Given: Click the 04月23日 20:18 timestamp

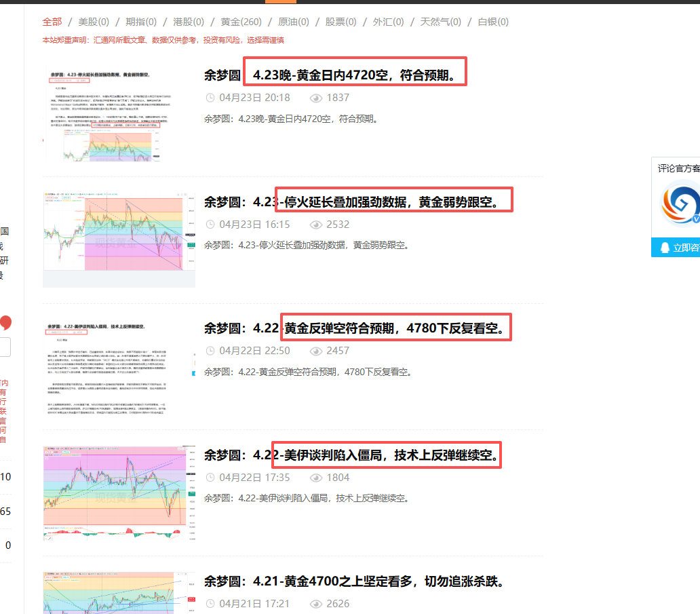Looking at the screenshot, I should coord(254,98).
